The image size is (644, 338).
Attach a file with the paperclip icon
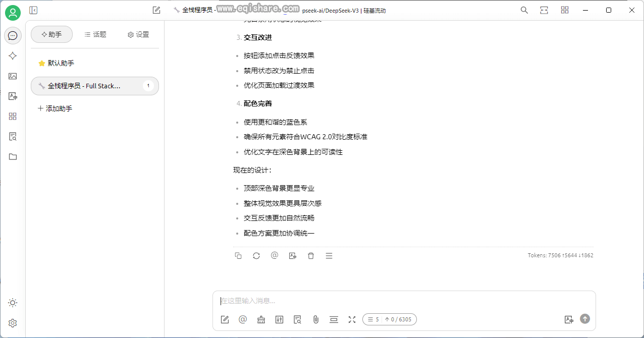pyautogui.click(x=316, y=319)
